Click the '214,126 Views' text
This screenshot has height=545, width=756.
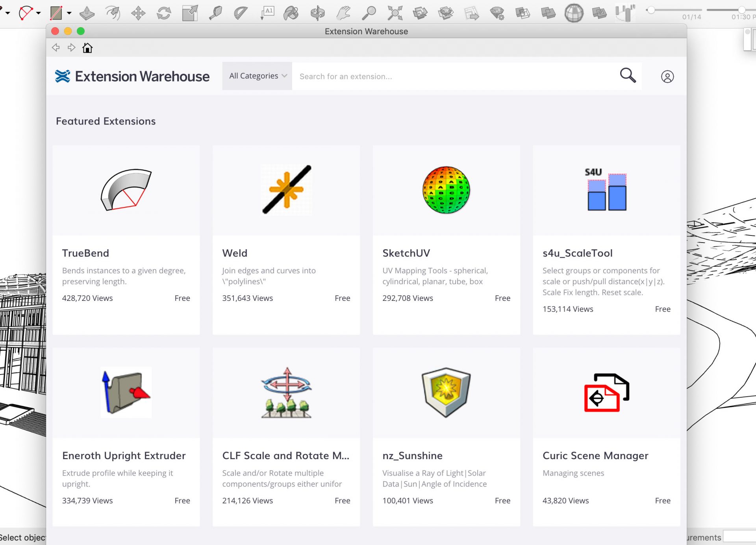tap(247, 501)
